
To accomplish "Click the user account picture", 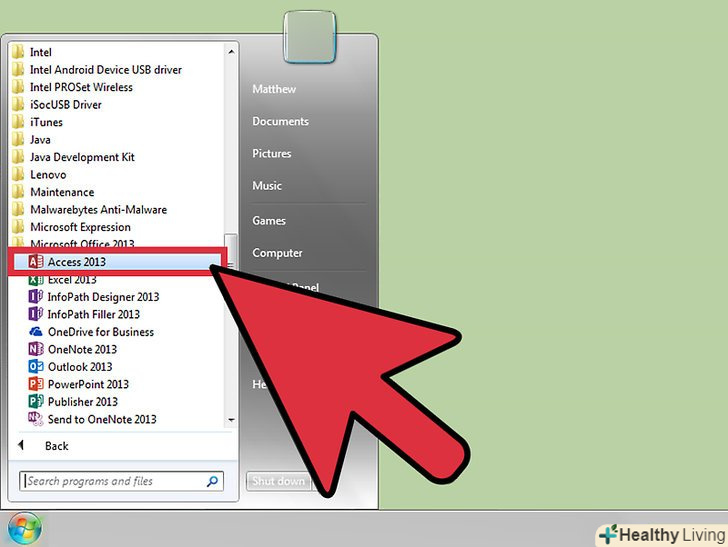I will click(310, 37).
